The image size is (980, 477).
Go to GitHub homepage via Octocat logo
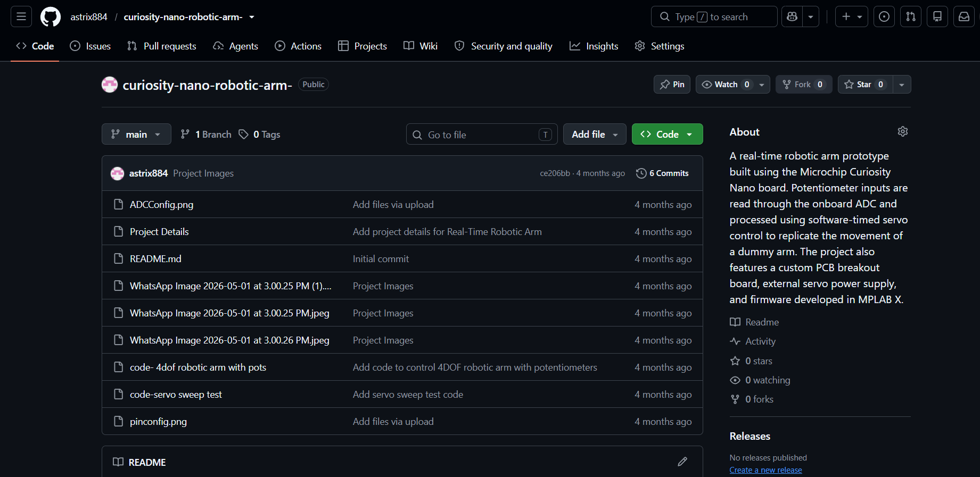tap(51, 16)
